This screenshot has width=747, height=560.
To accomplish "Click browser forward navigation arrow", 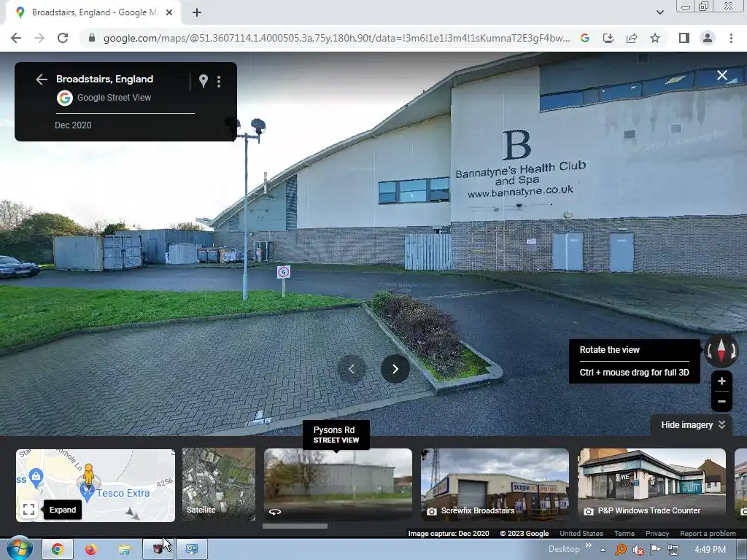I will pyautogui.click(x=39, y=38).
